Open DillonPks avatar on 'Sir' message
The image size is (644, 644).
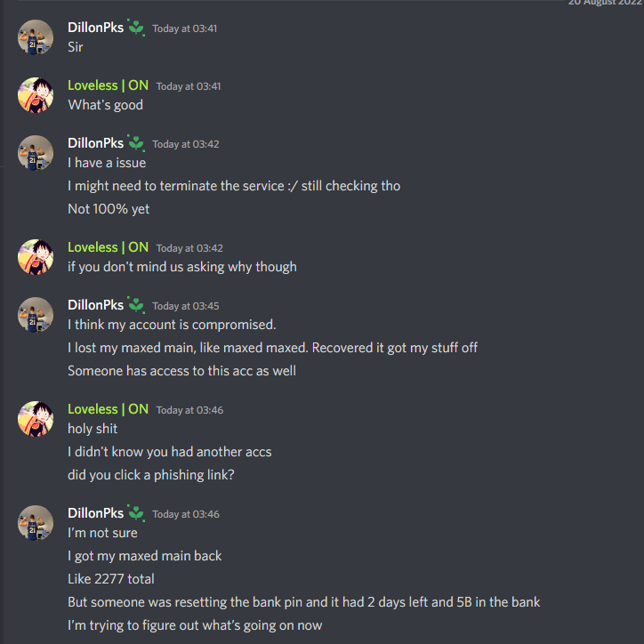point(36,37)
